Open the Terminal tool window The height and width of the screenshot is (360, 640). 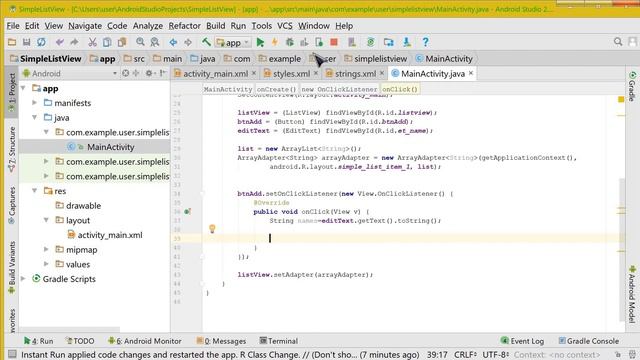278,341
